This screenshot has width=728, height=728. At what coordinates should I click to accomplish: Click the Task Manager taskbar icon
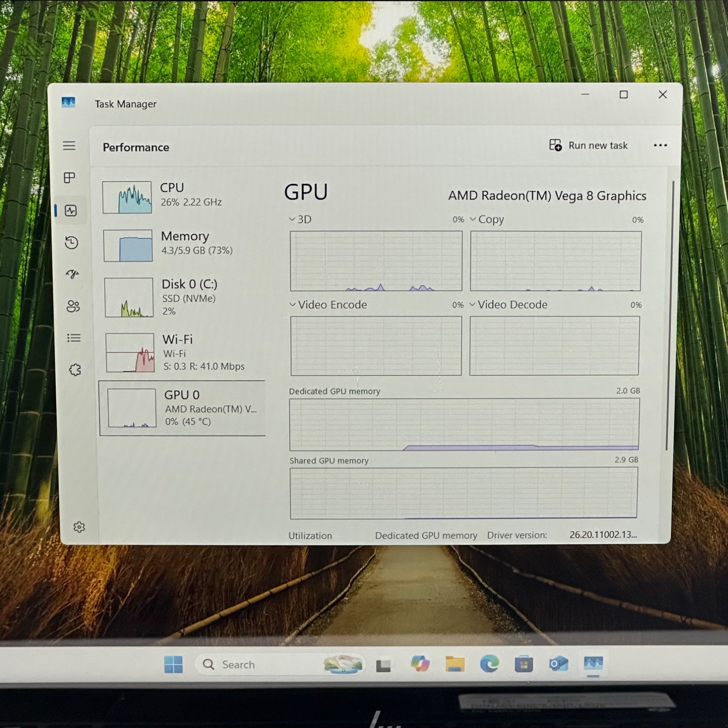(593, 663)
